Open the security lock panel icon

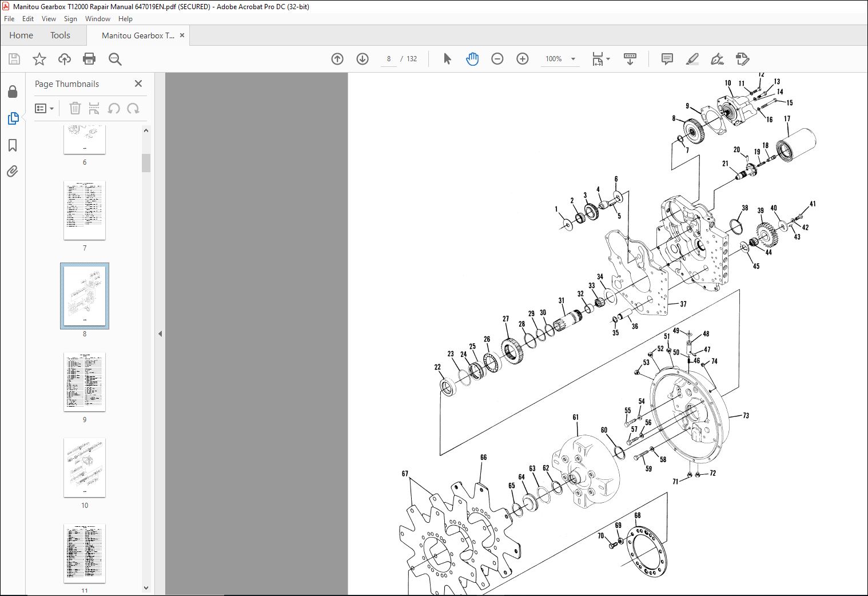coord(13,92)
